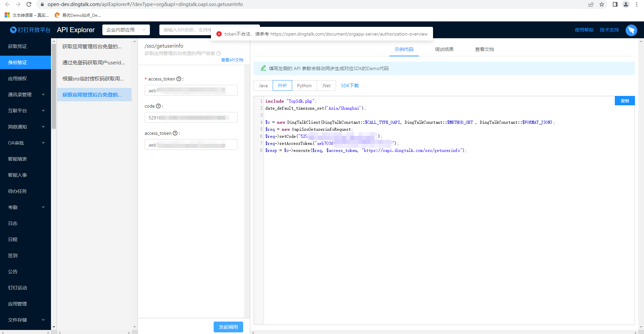Open the highlighted 获取应用管理后台免登的... item

(x=94, y=95)
